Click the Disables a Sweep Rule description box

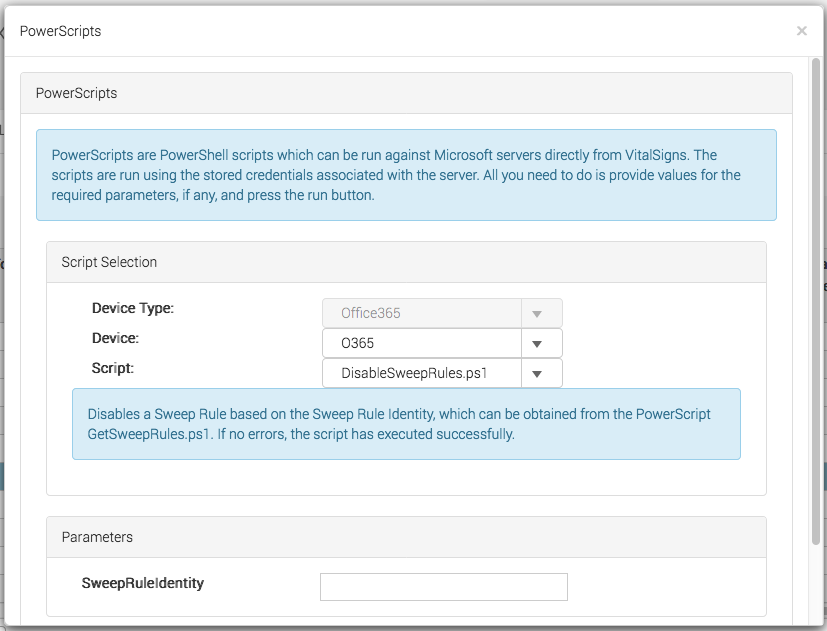[x=406, y=424]
